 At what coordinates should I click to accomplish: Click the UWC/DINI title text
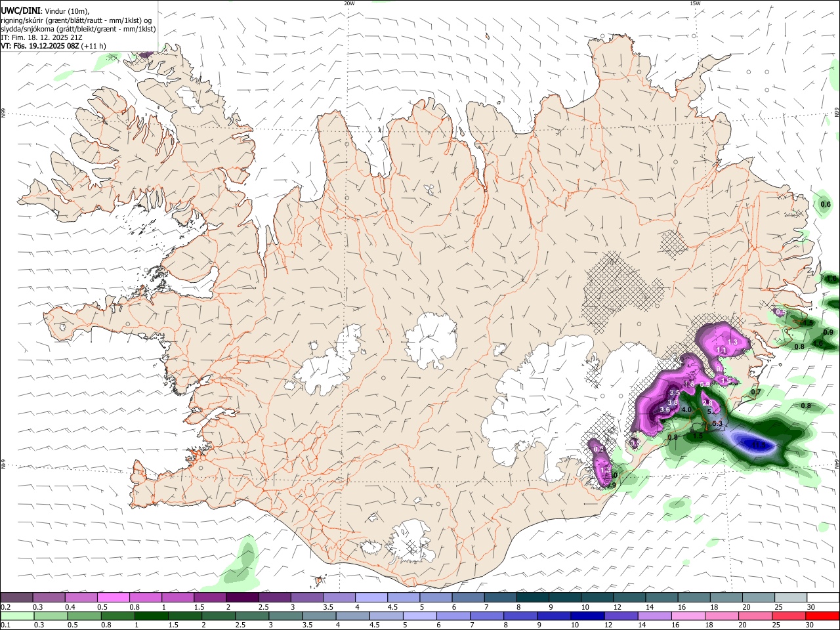[20, 10]
